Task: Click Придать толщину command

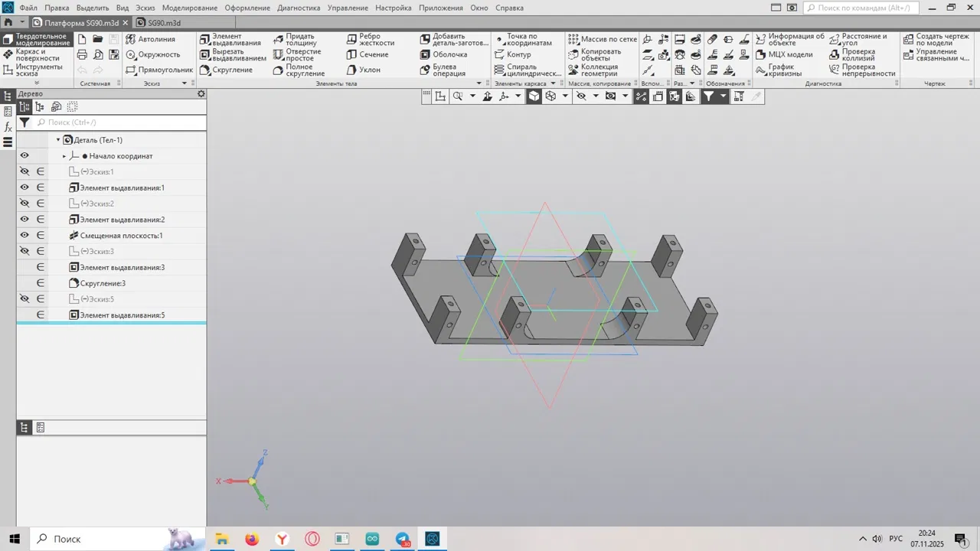Action: coord(295,39)
